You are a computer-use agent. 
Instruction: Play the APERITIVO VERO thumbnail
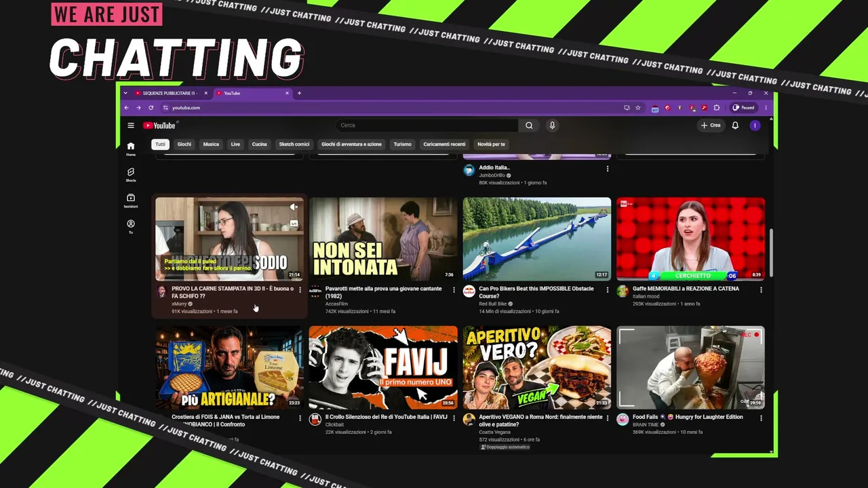[x=537, y=367]
